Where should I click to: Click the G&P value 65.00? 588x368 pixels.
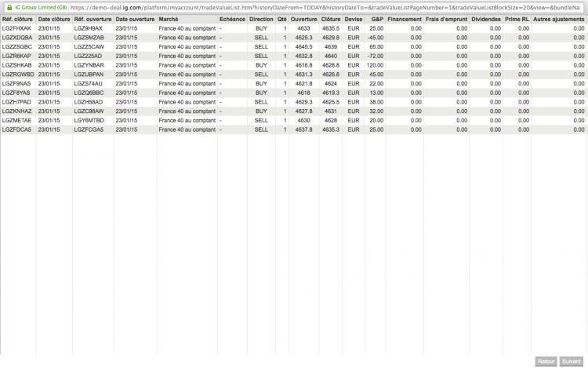click(376, 47)
